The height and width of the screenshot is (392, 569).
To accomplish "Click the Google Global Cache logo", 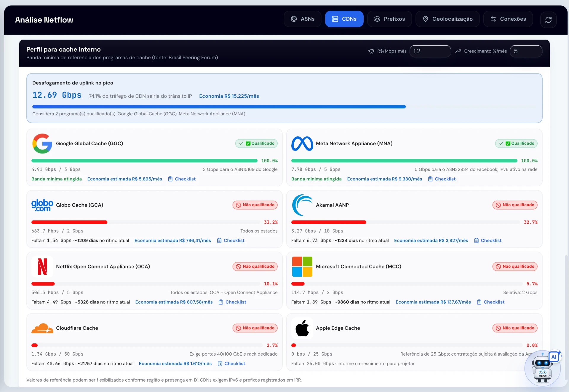I will (x=42, y=143).
